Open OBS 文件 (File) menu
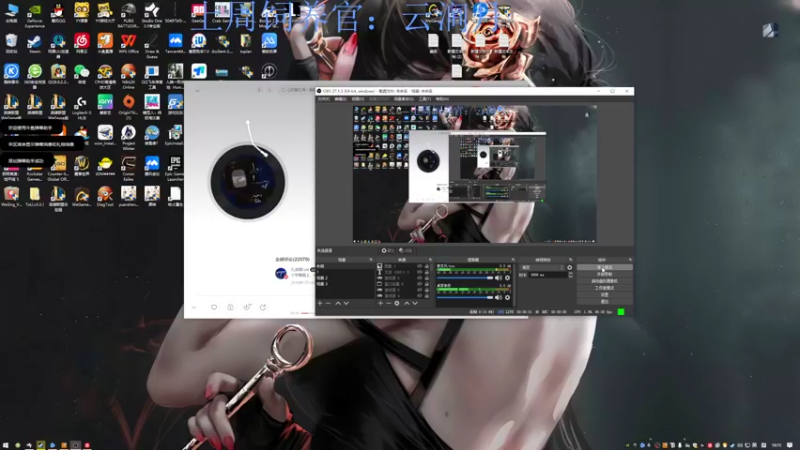Viewport: 800px width, 450px height. pyautogui.click(x=323, y=98)
